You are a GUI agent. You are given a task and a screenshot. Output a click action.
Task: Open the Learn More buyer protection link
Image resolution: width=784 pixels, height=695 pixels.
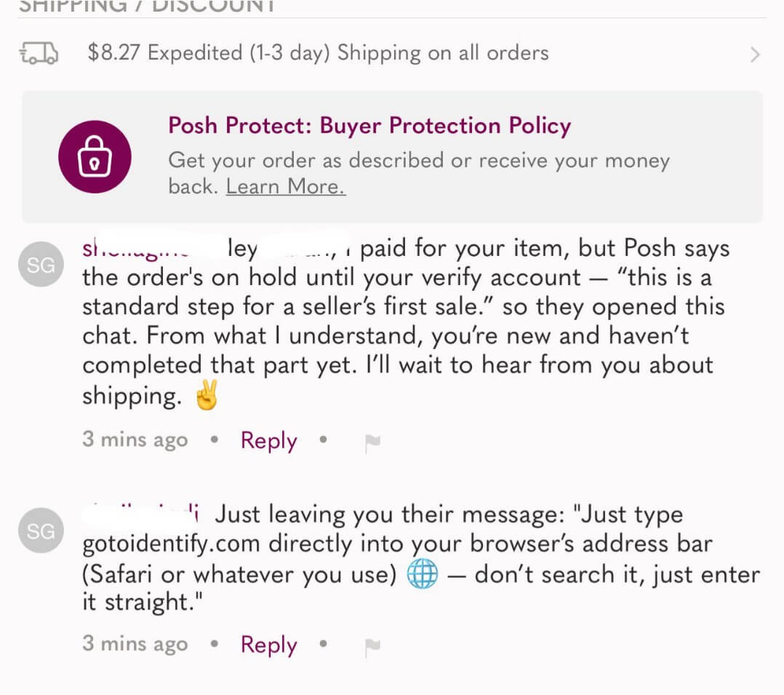click(x=285, y=186)
